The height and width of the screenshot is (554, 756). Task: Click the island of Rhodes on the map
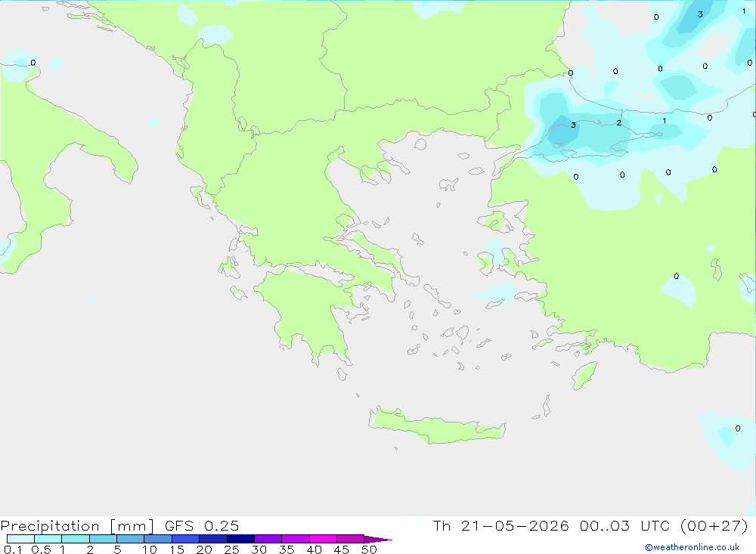pos(584,375)
